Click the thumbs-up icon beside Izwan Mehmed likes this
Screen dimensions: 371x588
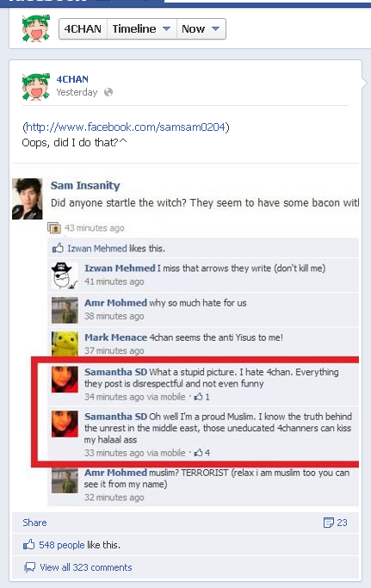tap(58, 248)
